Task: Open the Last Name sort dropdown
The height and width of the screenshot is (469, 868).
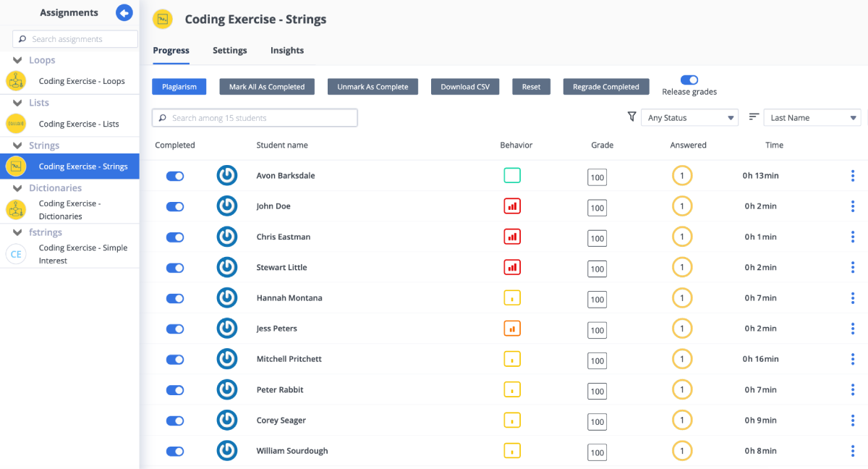Action: click(812, 118)
